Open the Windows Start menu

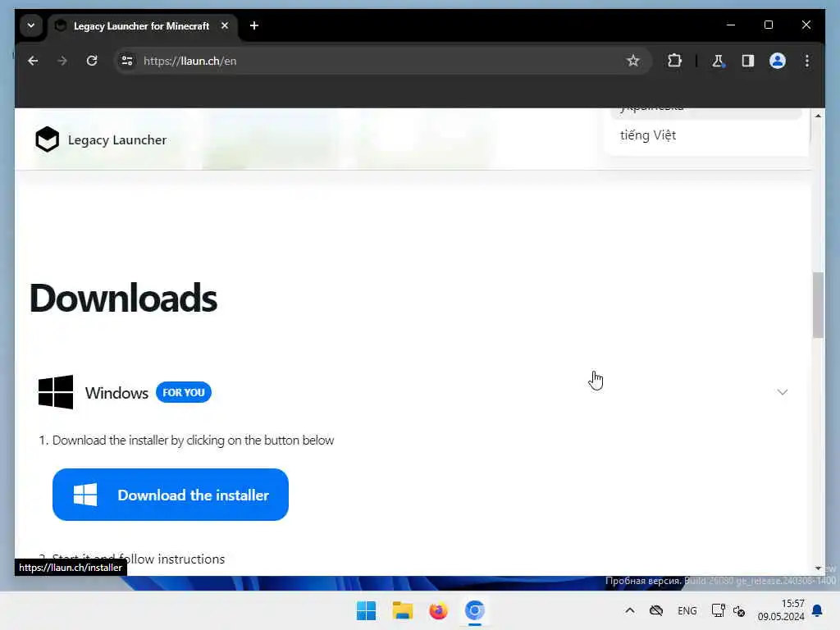(x=367, y=610)
